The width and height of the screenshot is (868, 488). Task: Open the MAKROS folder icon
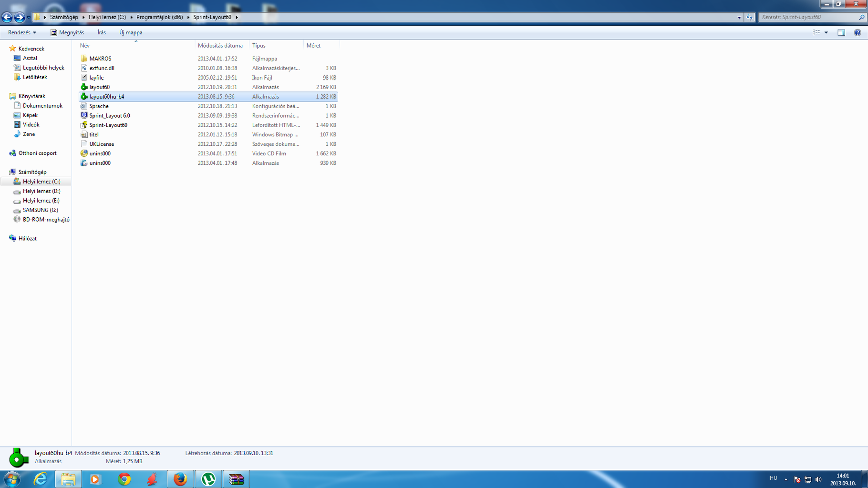click(84, 59)
